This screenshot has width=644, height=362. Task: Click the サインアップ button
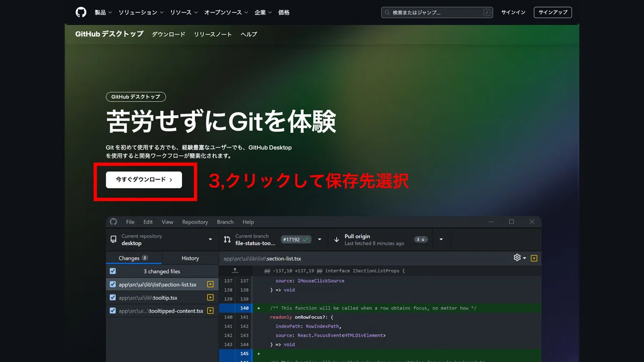[x=553, y=12]
